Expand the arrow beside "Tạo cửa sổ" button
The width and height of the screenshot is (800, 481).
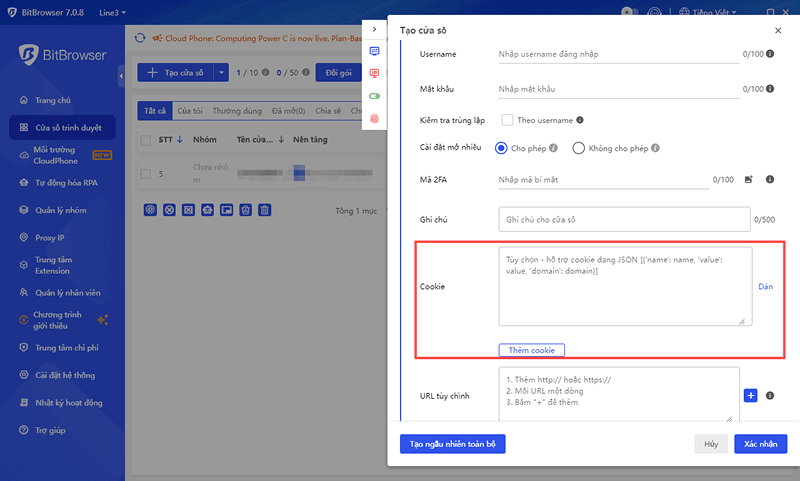220,72
